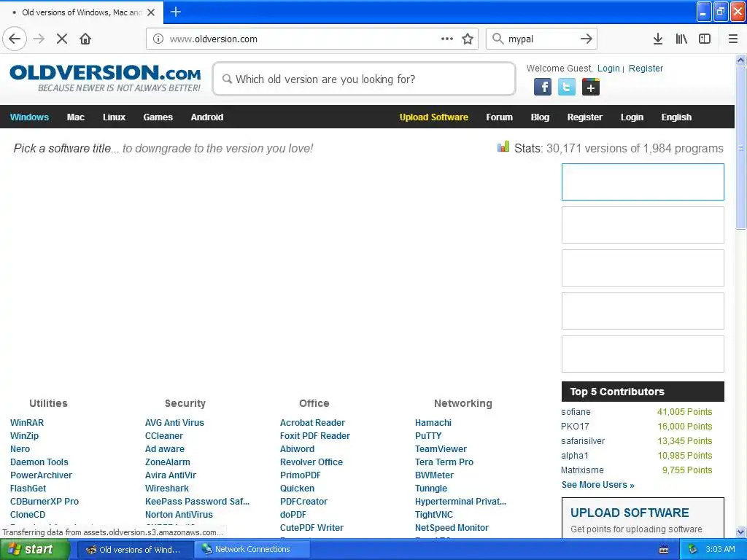Select the Windows nav tab

(29, 117)
